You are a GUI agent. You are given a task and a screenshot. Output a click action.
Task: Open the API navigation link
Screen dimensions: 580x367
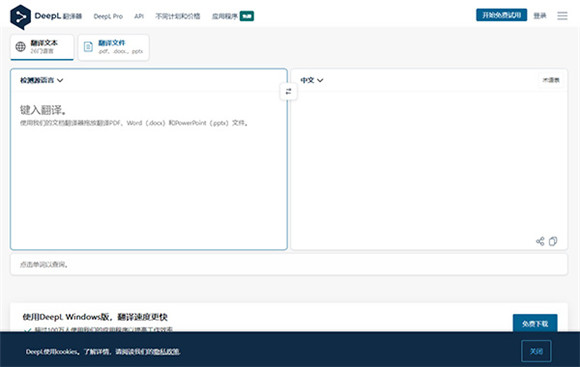(139, 16)
